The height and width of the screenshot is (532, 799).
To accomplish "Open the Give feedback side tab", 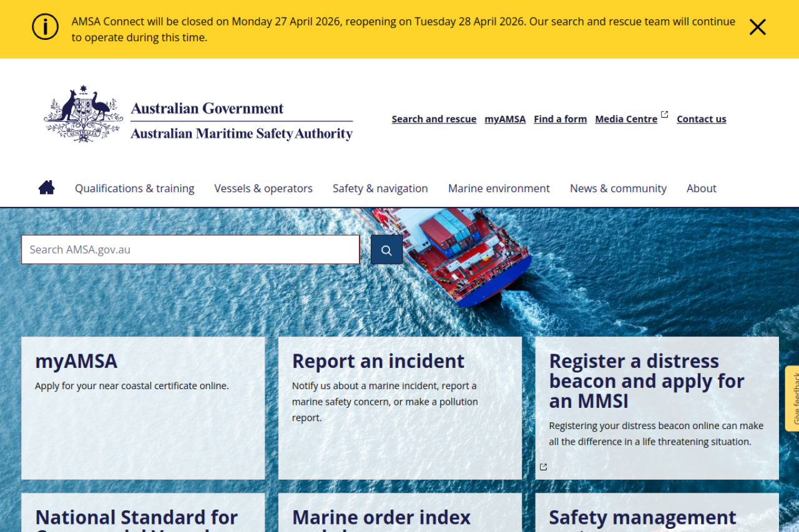I will (x=793, y=399).
